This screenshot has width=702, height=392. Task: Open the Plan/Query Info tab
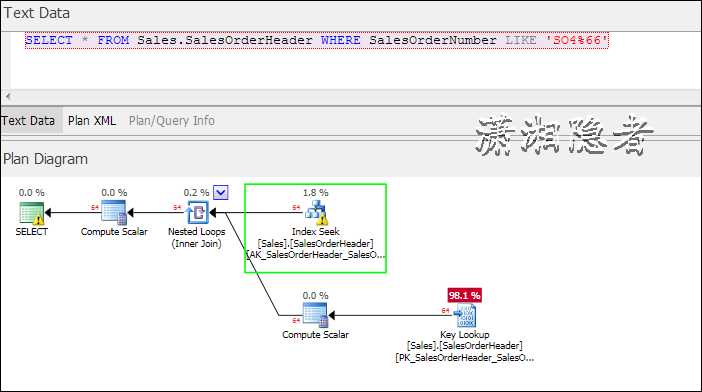point(171,121)
